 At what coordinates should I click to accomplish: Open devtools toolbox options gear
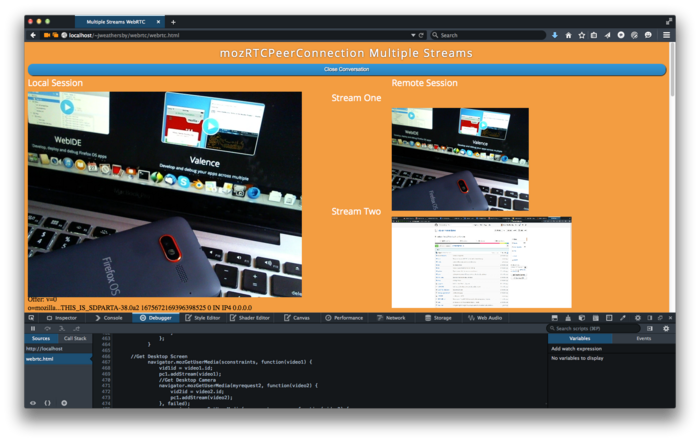click(638, 318)
